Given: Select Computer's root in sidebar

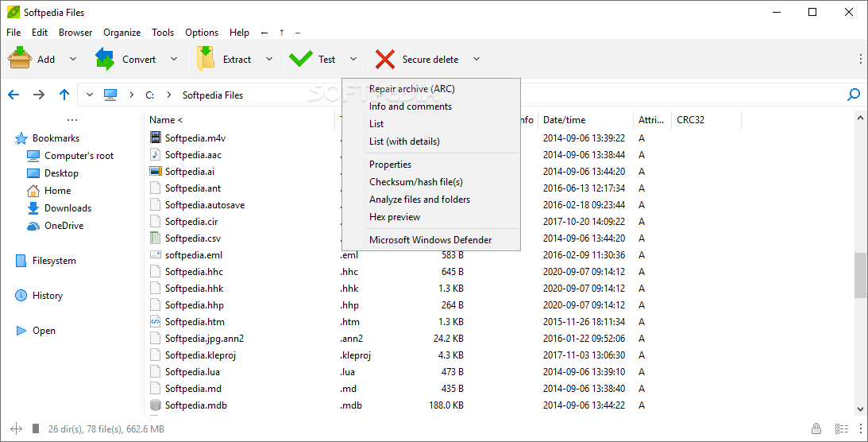Looking at the screenshot, I should click(x=79, y=156).
